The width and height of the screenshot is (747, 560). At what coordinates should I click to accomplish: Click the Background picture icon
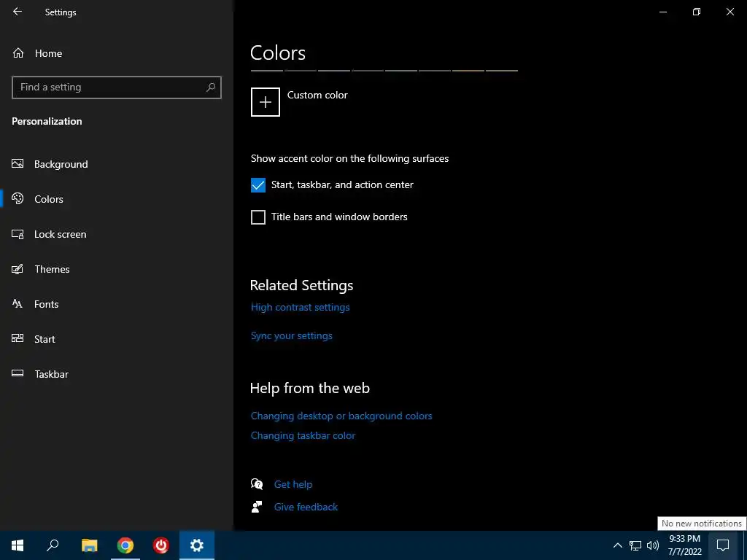18,164
